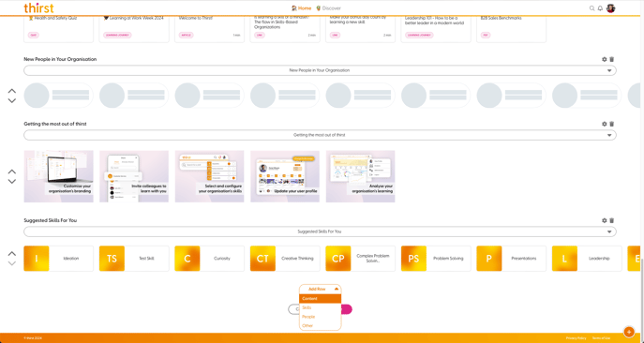Move Getting the most out row down

pos(12,181)
